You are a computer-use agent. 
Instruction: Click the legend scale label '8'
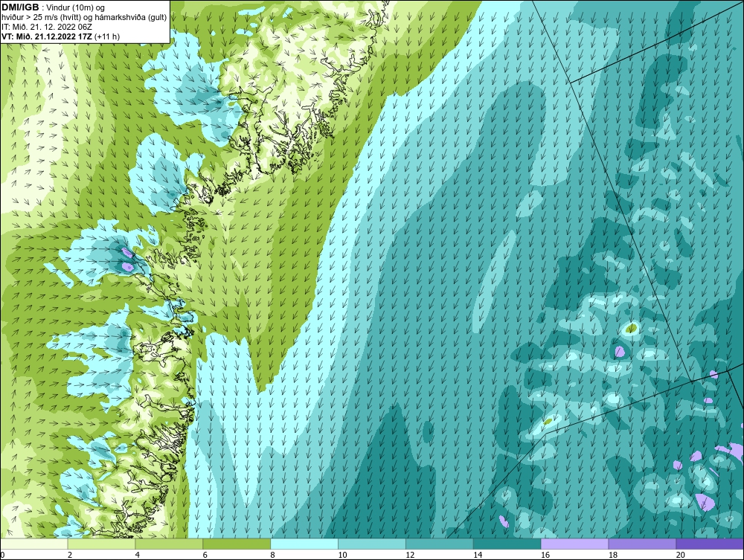[x=273, y=555]
